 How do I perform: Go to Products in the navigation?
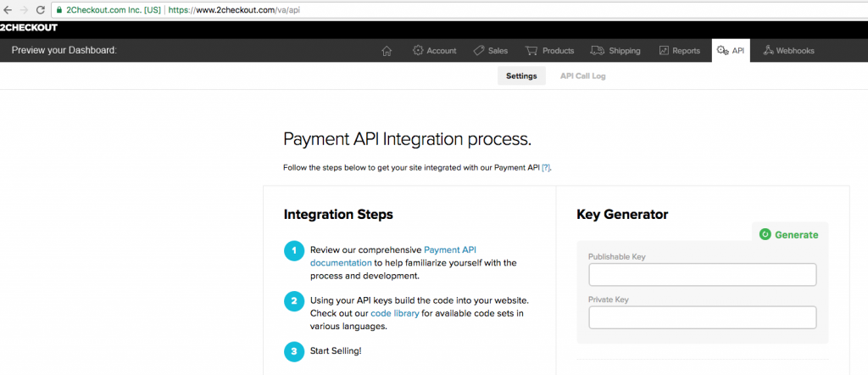pyautogui.click(x=549, y=51)
